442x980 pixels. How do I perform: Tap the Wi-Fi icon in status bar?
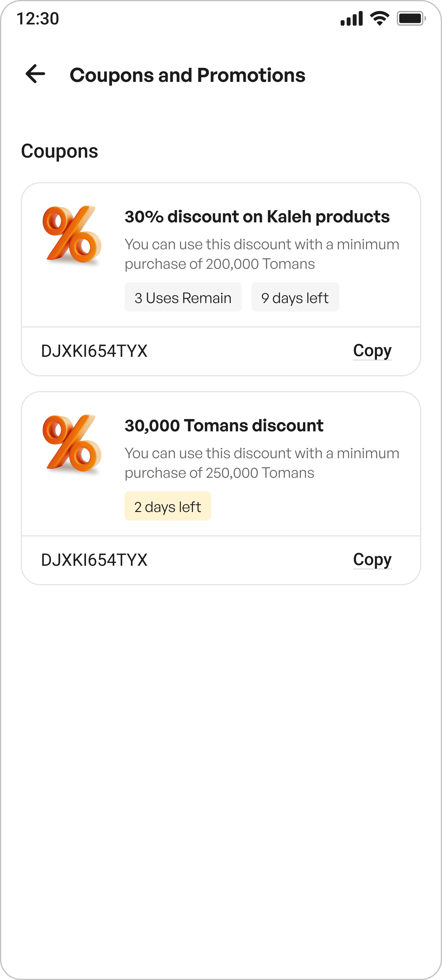pyautogui.click(x=379, y=18)
